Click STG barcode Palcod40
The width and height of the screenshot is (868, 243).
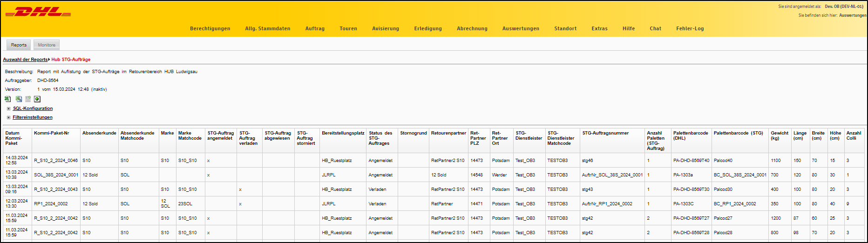723,161
